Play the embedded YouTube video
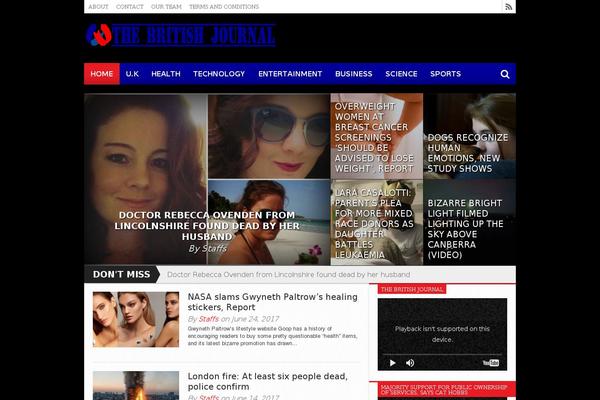 click(x=393, y=363)
